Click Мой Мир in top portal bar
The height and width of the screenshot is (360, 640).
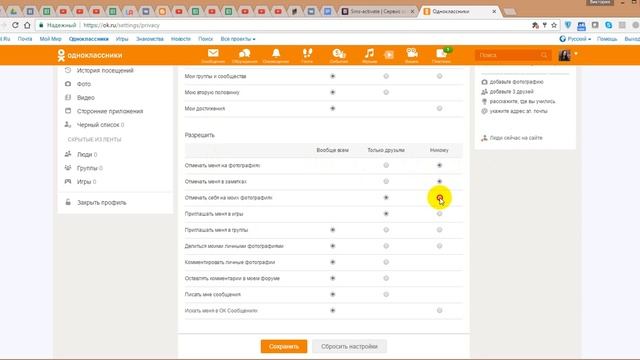[50, 39]
